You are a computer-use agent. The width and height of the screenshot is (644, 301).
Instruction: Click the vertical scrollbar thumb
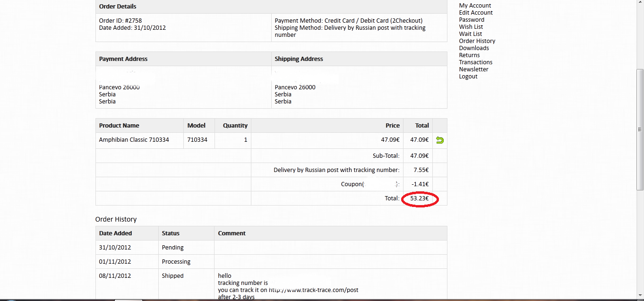pyautogui.click(x=640, y=129)
